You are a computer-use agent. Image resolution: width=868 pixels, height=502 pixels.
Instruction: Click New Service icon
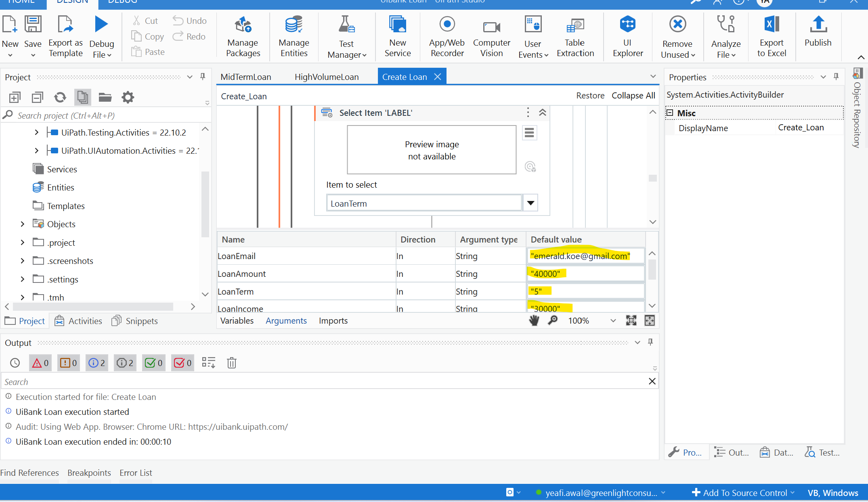point(398,24)
